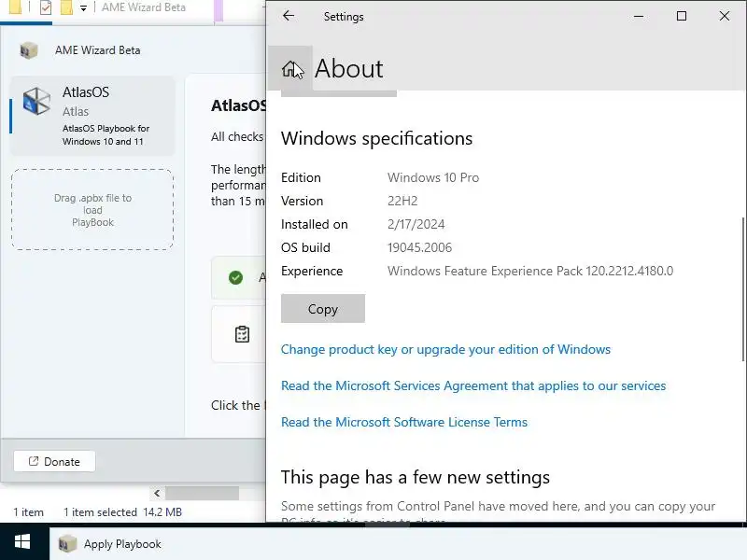Click the Settings vertical scrollbar
Viewport: 747px width, 560px height.
click(743, 289)
